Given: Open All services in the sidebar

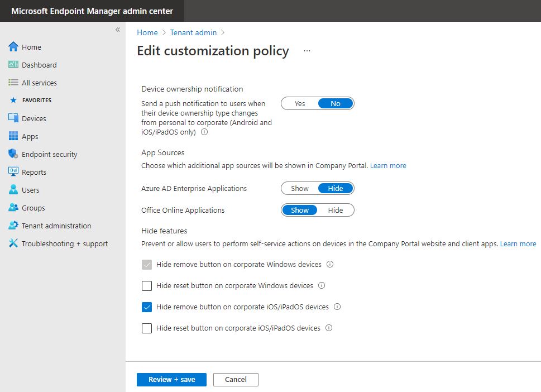Looking at the screenshot, I should coord(39,83).
